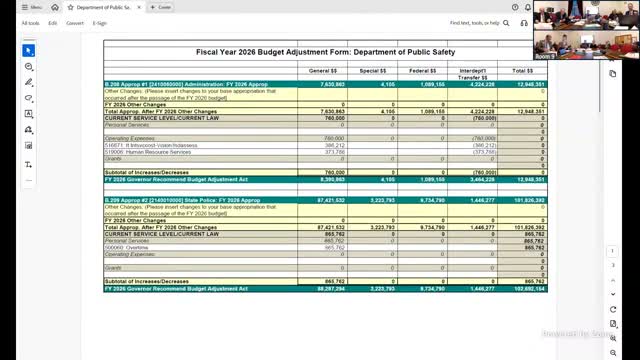The height and width of the screenshot is (360, 640).
Task: Click the General $$ column header
Action: point(322,71)
